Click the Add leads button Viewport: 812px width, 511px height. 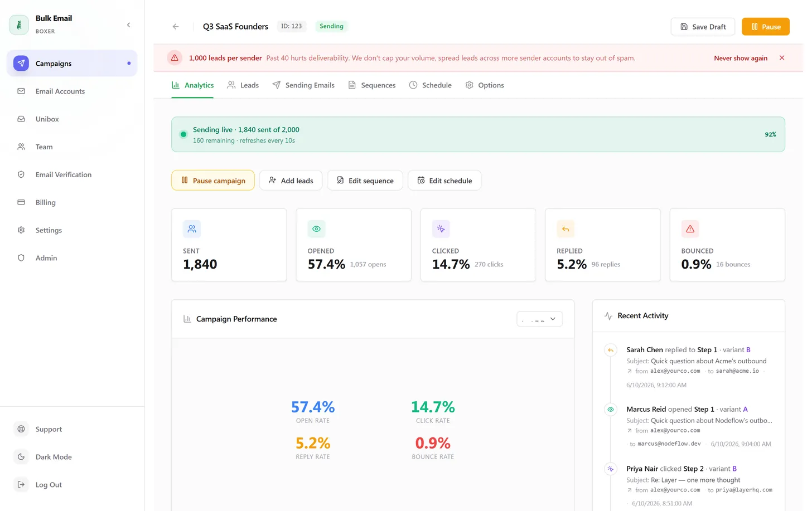291,181
